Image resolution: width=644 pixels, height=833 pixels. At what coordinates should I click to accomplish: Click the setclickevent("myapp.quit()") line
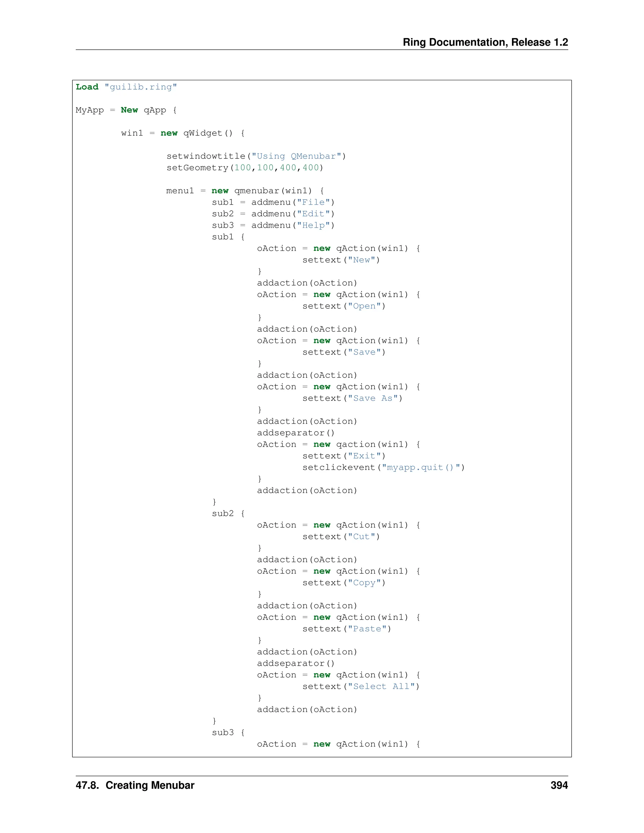383,468
